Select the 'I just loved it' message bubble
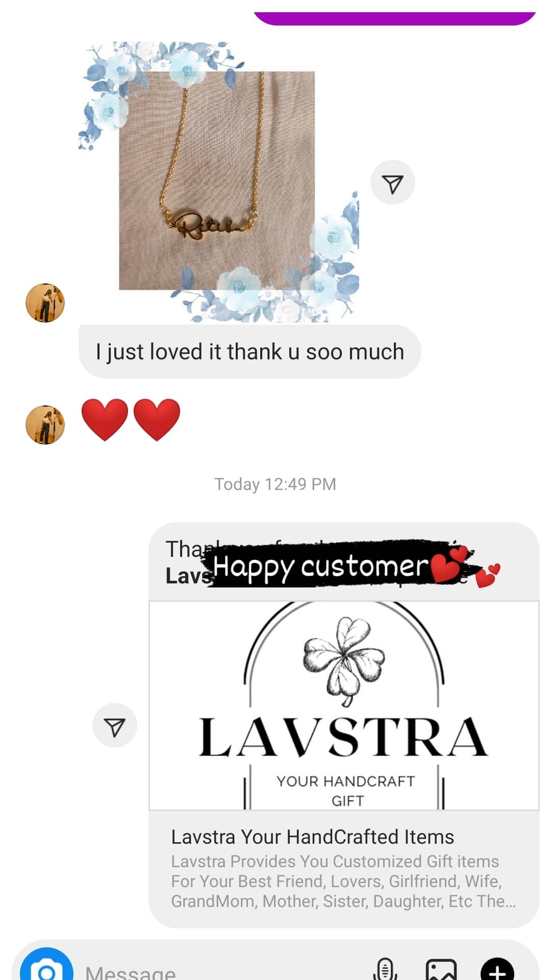The height and width of the screenshot is (980, 551). (x=249, y=352)
